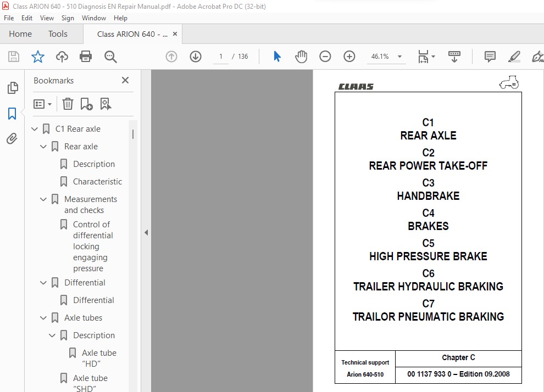Click the find current bookmark icon
The image size is (544, 392).
pyautogui.click(x=106, y=104)
